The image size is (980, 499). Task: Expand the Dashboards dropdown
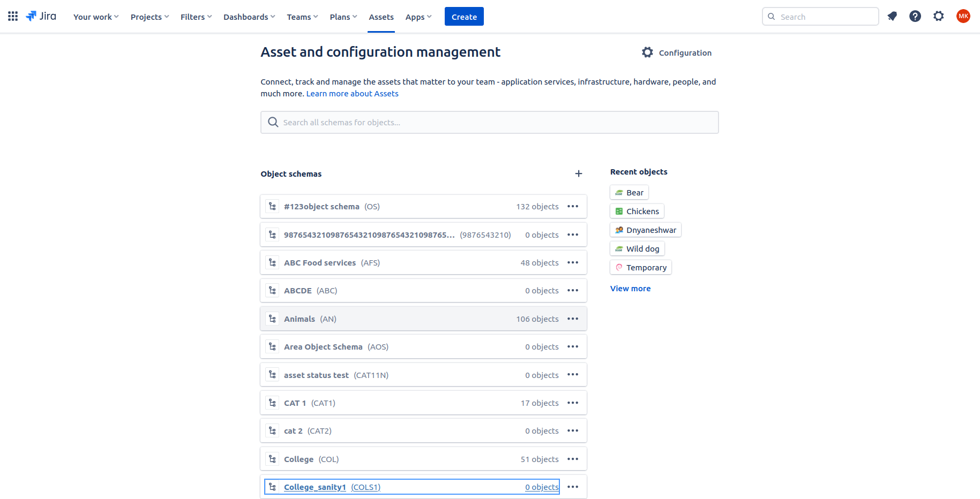coord(249,17)
